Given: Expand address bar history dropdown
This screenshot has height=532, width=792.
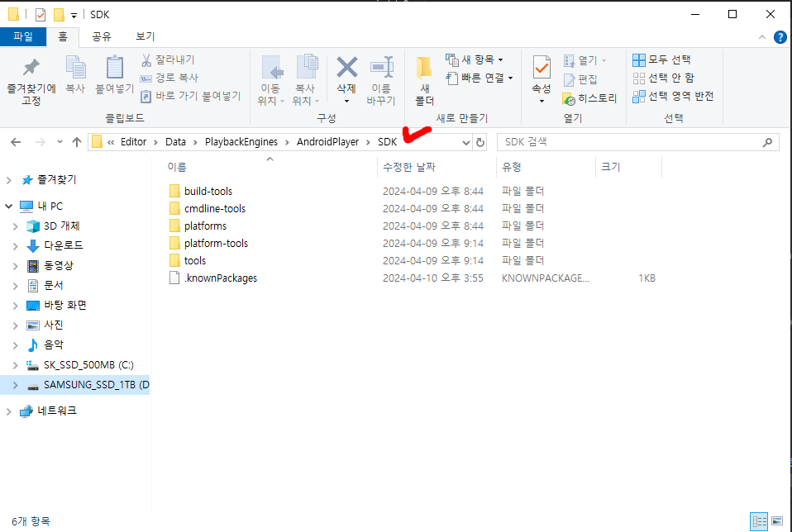Looking at the screenshot, I should click(466, 142).
